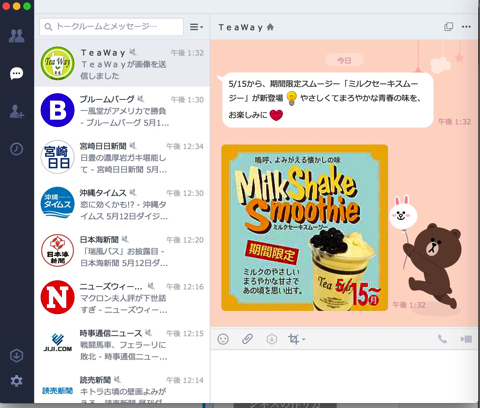
Task: Open the Friends list in the sidebar
Action: [x=17, y=36]
